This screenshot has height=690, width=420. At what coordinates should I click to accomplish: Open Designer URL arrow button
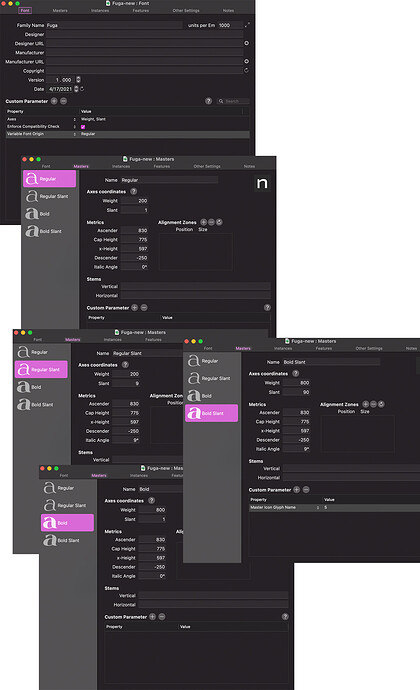247,43
